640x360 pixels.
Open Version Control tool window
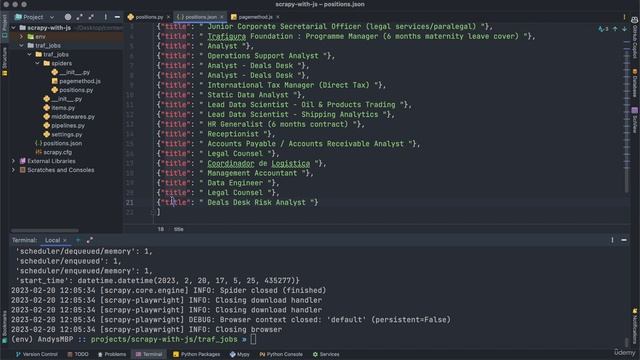coord(36,354)
